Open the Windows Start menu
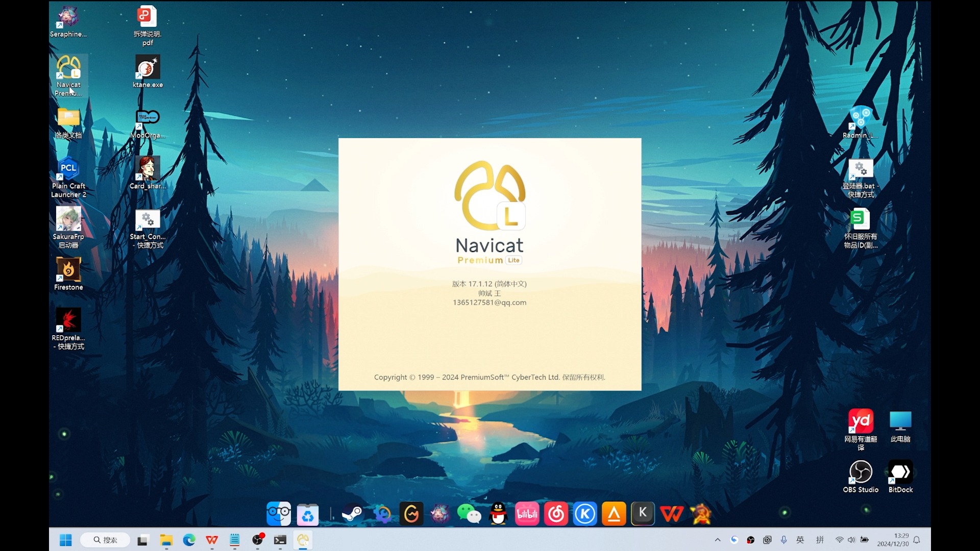The image size is (980, 551). (66, 540)
